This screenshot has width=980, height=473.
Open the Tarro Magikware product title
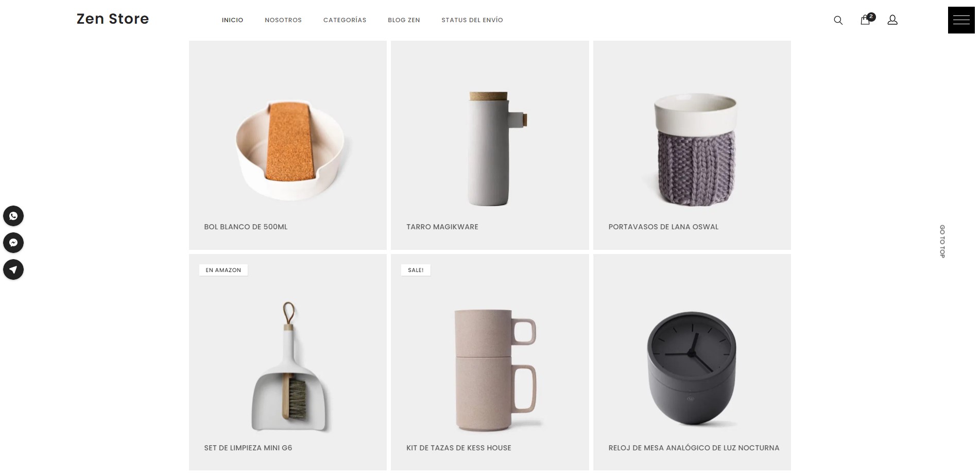pyautogui.click(x=442, y=227)
